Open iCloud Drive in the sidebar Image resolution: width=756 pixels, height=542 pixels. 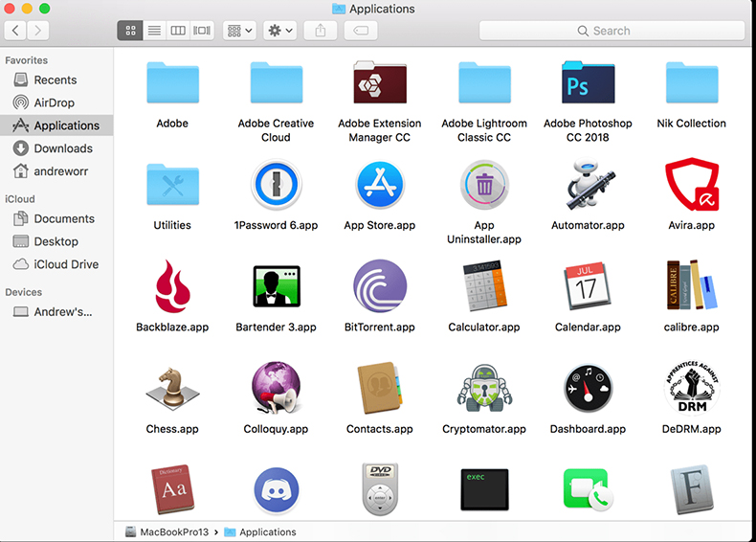pyautogui.click(x=56, y=264)
